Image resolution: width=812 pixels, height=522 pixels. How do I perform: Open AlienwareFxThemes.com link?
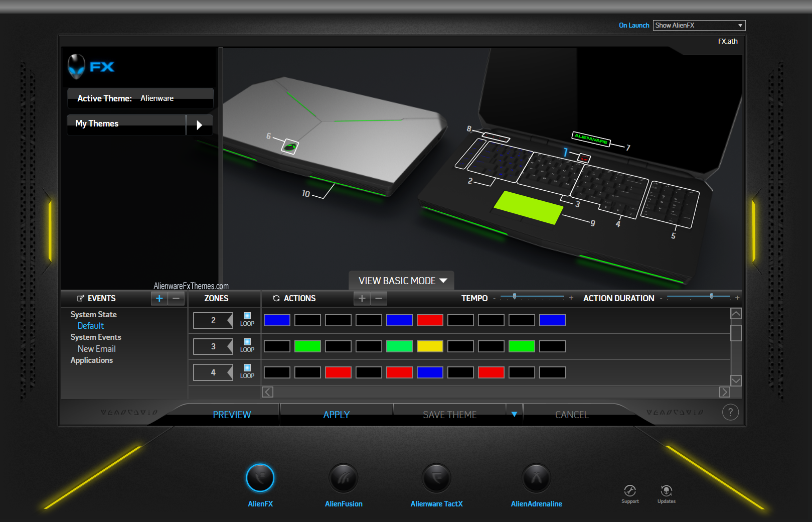point(191,286)
